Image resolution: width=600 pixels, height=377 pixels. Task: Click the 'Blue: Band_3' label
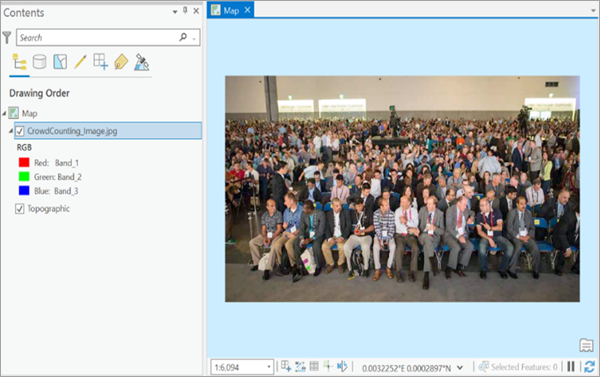pos(56,191)
